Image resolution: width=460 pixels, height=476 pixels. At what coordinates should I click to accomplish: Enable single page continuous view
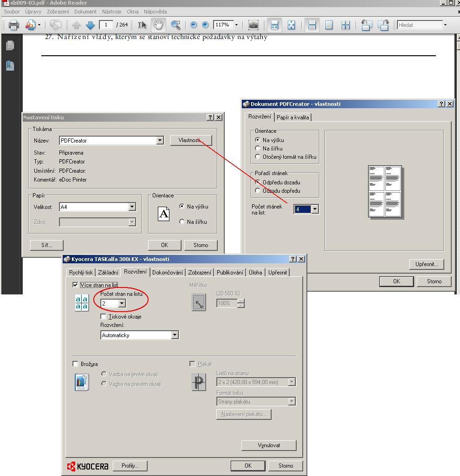click(x=312, y=25)
